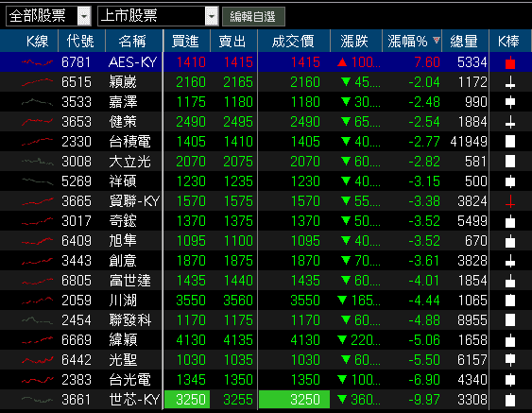
Task: Click the 總量 column header
Action: click(465, 42)
